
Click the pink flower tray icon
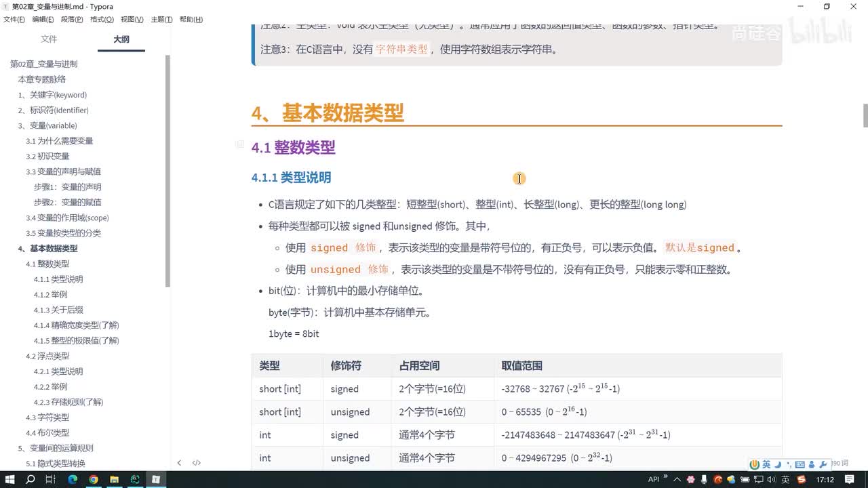point(690,479)
